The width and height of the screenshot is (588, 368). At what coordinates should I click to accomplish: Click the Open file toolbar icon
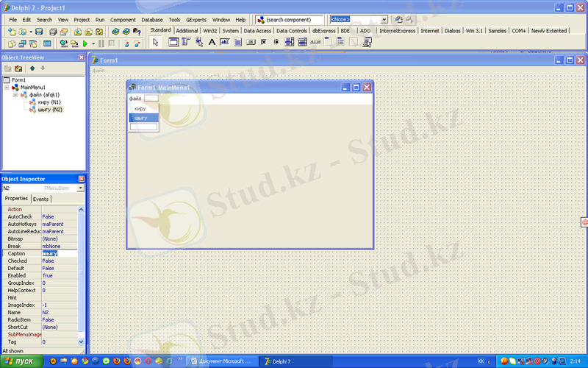23,32
